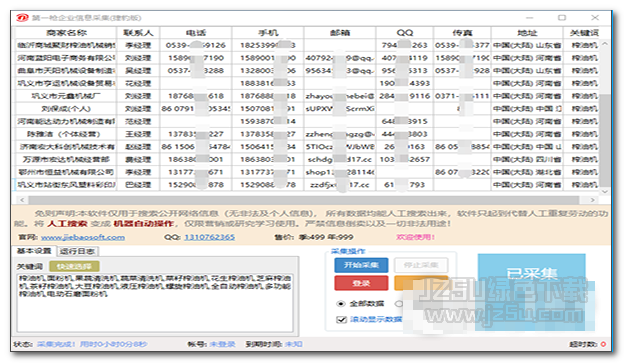Click the 停止采集 button
The height and width of the screenshot is (363, 624).
421,265
